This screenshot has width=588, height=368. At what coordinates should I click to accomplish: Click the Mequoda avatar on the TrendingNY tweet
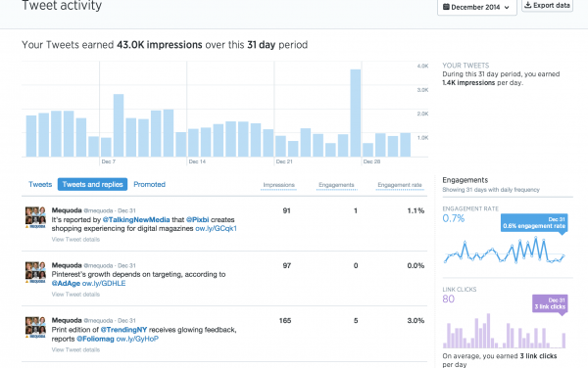point(35,327)
